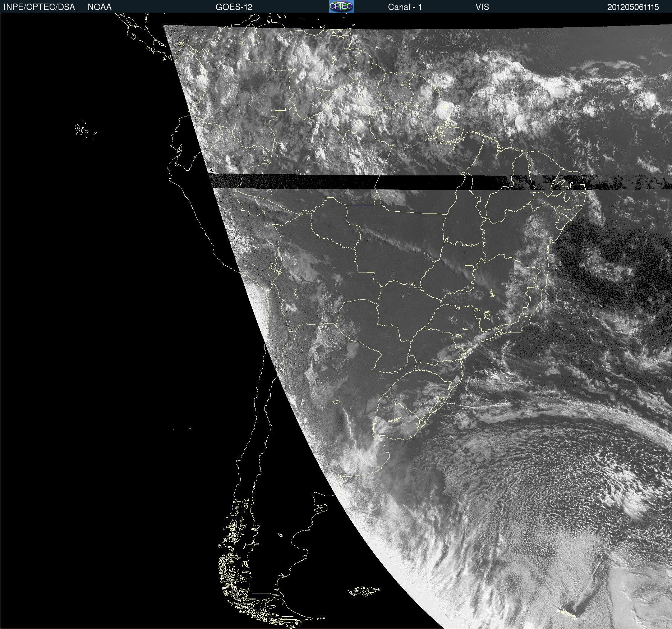Click the Canal - 1 channel label
The width and height of the screenshot is (672, 629).
pyautogui.click(x=405, y=7)
